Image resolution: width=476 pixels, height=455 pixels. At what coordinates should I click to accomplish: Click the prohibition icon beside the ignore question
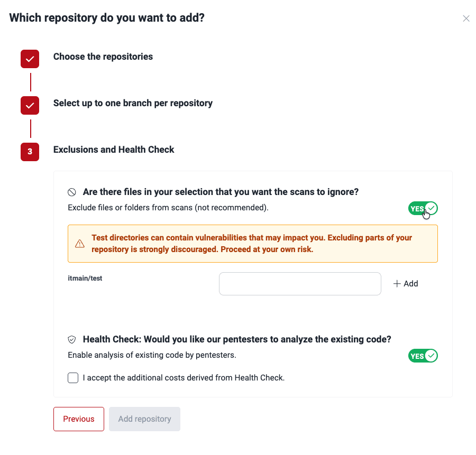(x=72, y=191)
